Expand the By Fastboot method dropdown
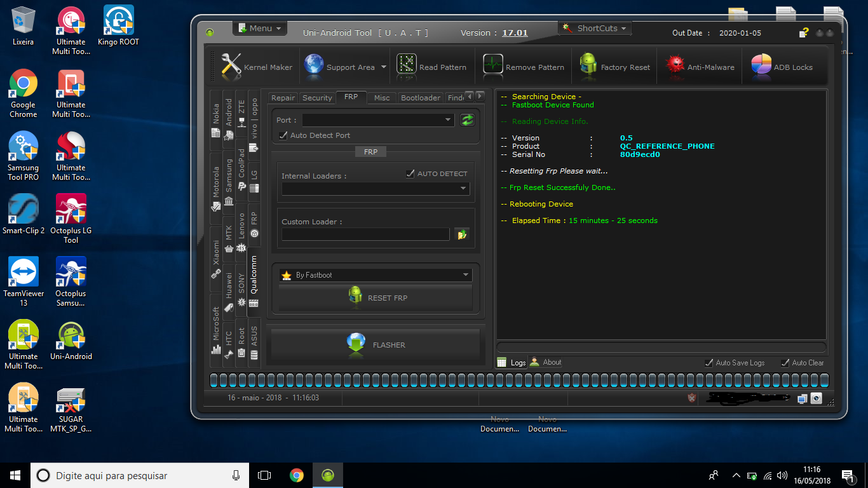This screenshot has height=488, width=868. point(465,275)
